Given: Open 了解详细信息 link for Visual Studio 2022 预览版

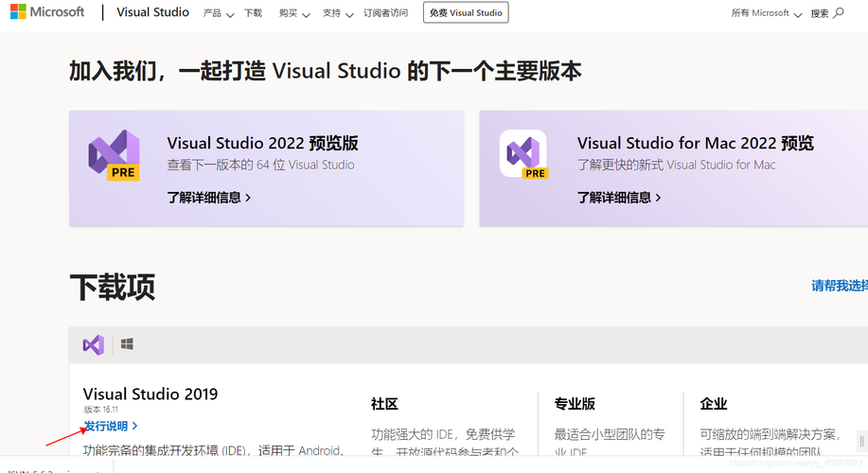Looking at the screenshot, I should 209,198.
